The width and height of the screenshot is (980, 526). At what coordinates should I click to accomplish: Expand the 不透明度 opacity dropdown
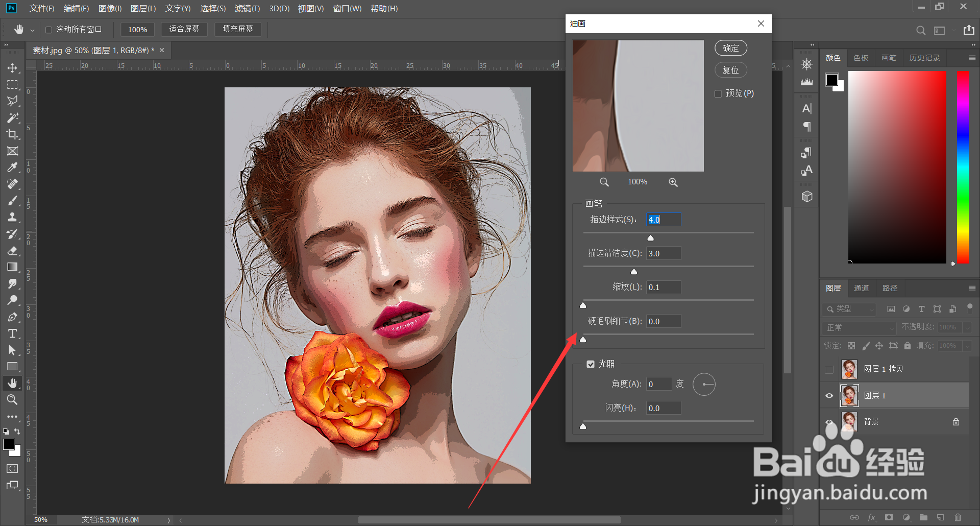pos(967,327)
